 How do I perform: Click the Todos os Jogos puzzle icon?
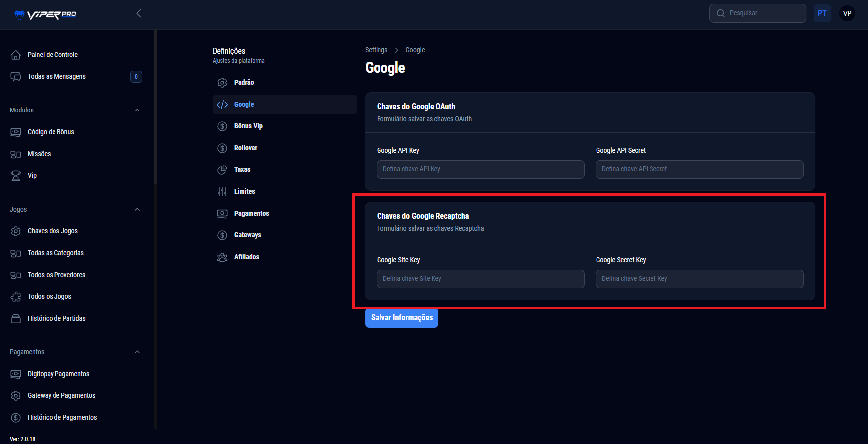[x=16, y=297]
